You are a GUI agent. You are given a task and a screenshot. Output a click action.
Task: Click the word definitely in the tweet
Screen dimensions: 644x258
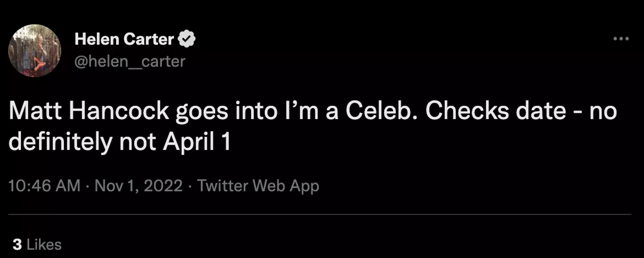60,142
